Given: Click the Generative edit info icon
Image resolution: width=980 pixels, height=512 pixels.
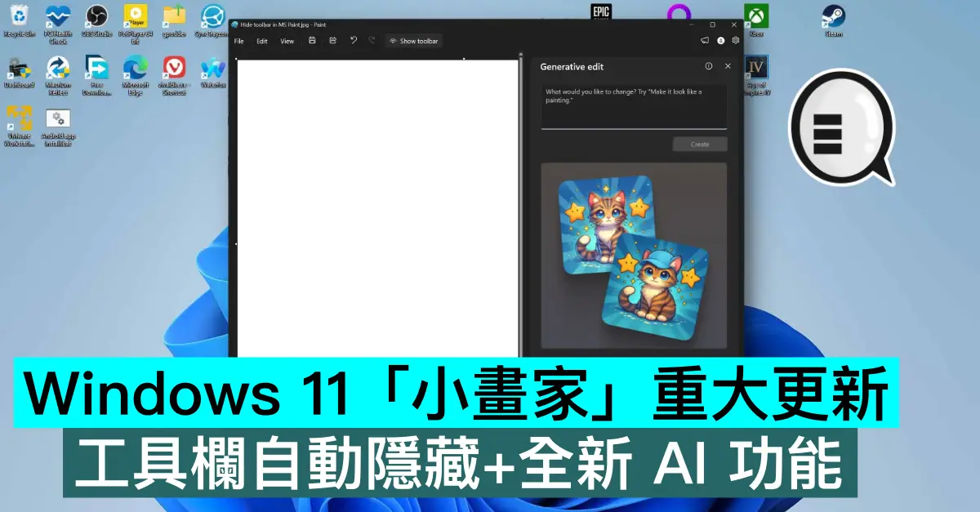Looking at the screenshot, I should pyautogui.click(x=708, y=67).
